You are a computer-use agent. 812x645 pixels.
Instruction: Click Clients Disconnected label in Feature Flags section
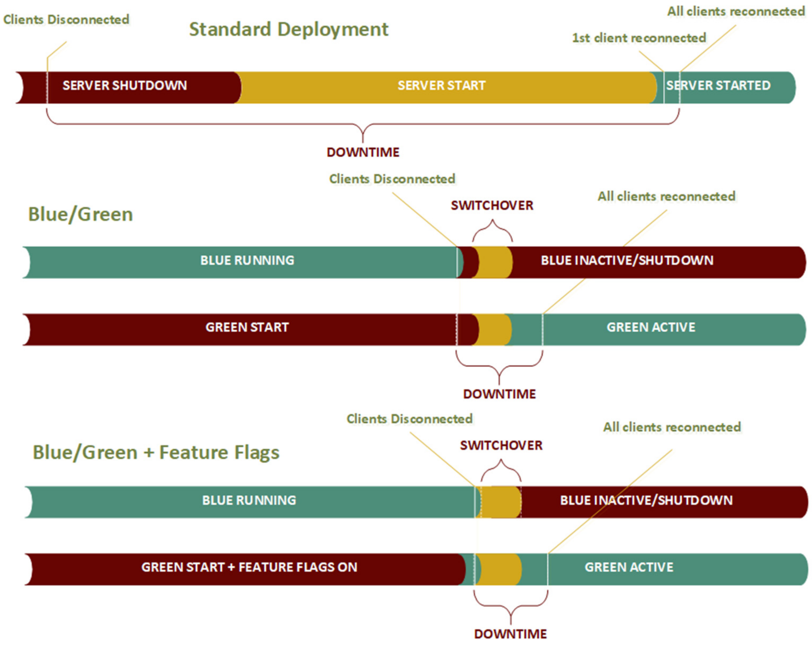click(x=409, y=419)
